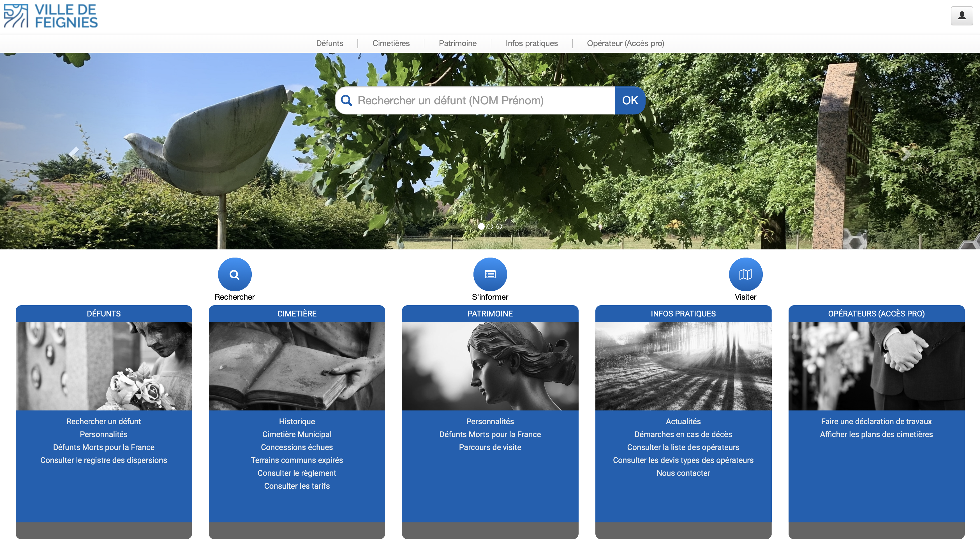Viewport: 980px width, 560px height.
Task: Open the Historique link
Action: pyautogui.click(x=297, y=421)
